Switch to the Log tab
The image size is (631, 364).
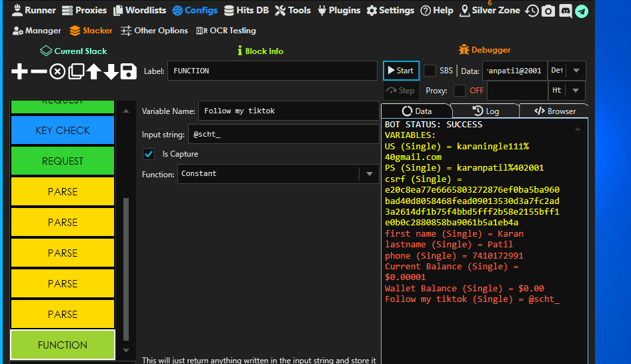(485, 111)
